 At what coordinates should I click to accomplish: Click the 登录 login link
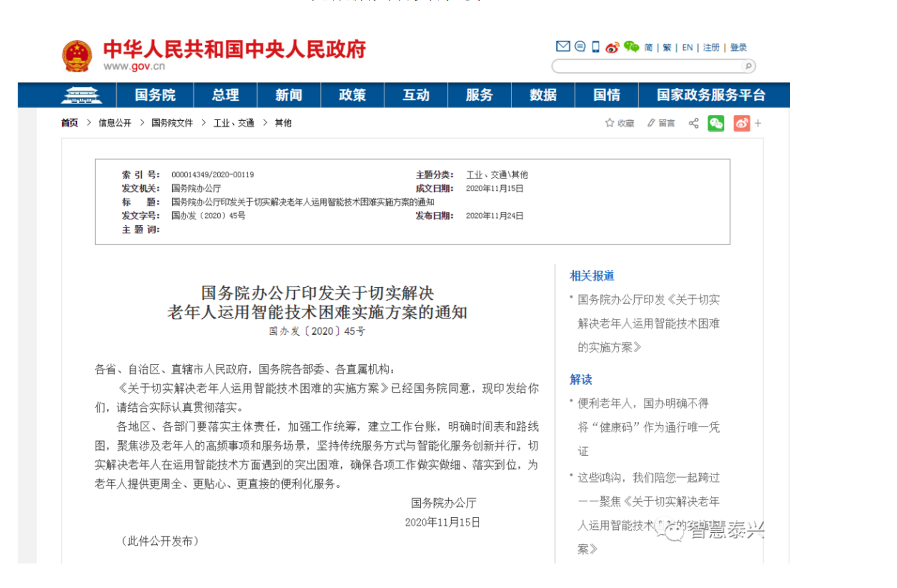coord(738,48)
